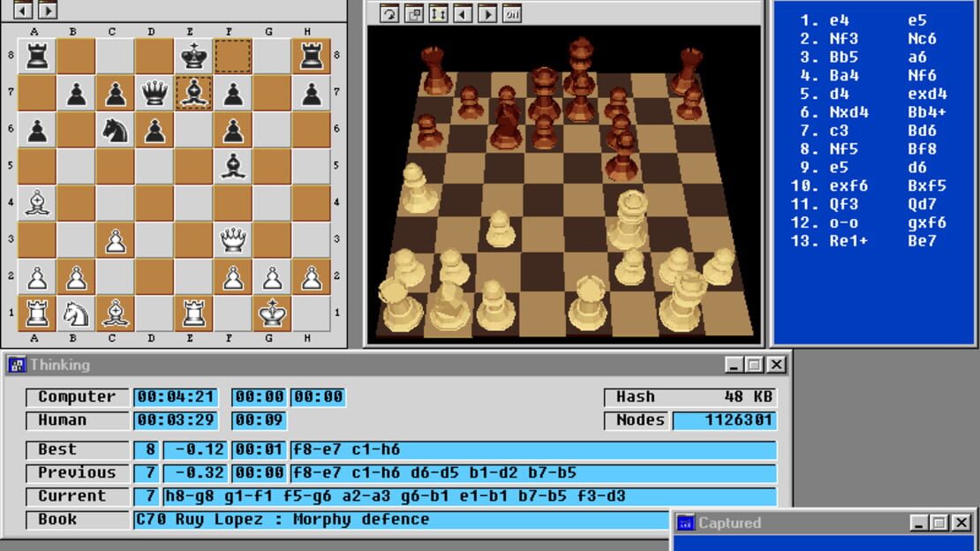Click the Best line 'f8-e7 c1-h6'
Viewport: 980px width, 551px height.
[x=533, y=449]
